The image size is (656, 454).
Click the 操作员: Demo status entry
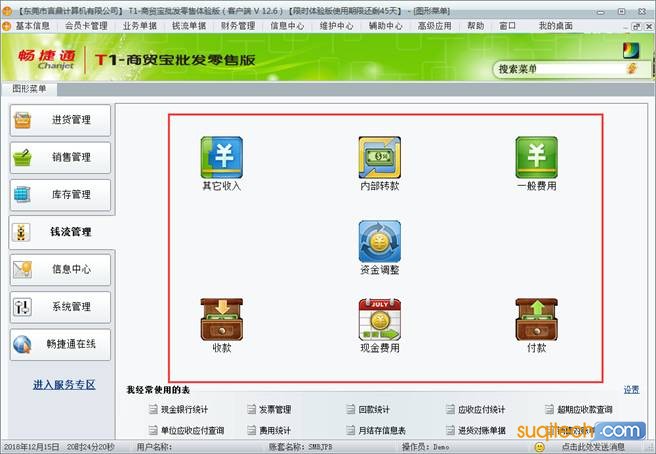[425, 447]
